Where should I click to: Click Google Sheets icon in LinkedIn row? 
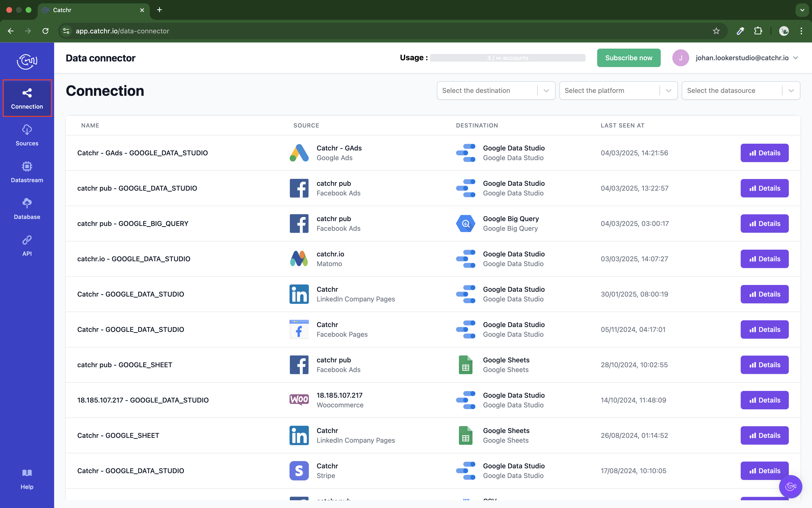point(466,435)
